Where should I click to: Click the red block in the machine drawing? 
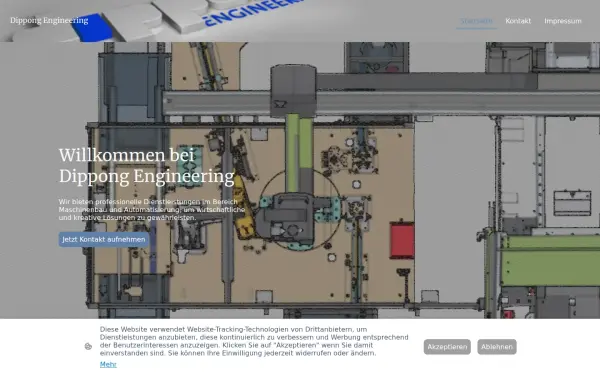[x=402, y=240]
